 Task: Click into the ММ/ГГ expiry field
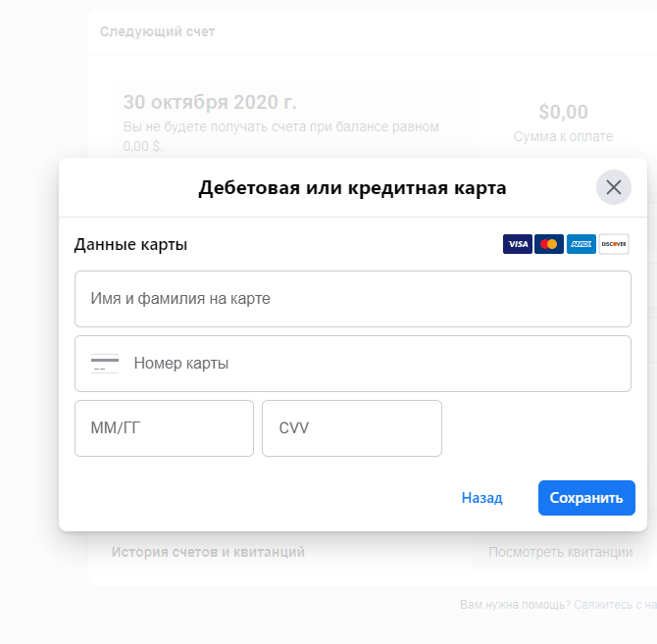point(164,428)
